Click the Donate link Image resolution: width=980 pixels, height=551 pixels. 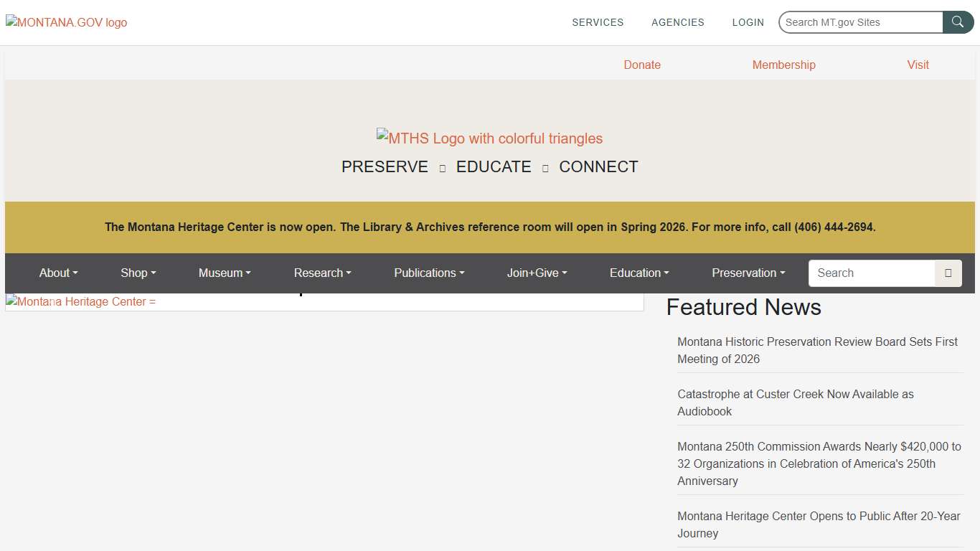(641, 65)
